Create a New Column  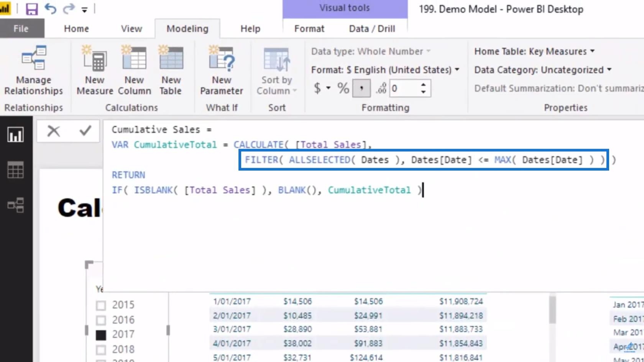[x=134, y=70]
